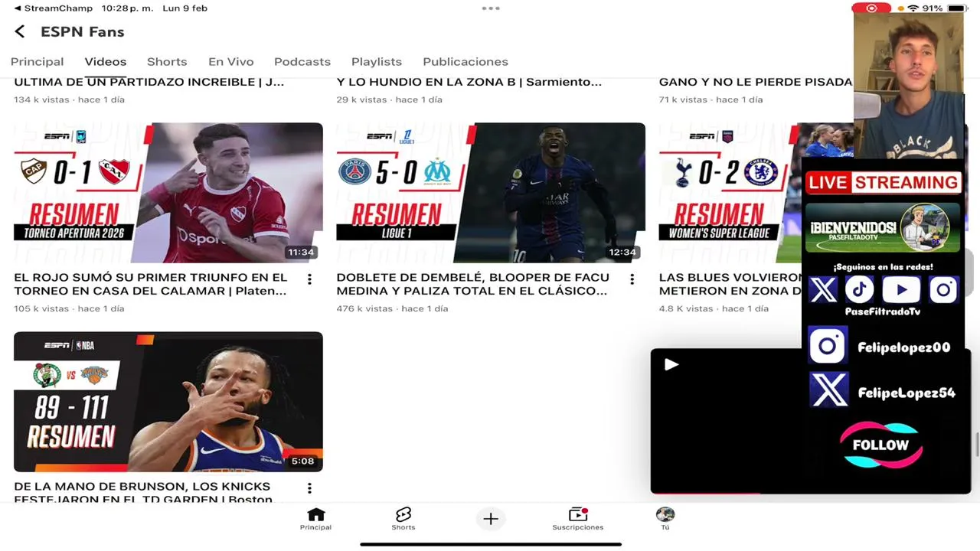Switch to the Shorts channel tab

[x=167, y=62]
